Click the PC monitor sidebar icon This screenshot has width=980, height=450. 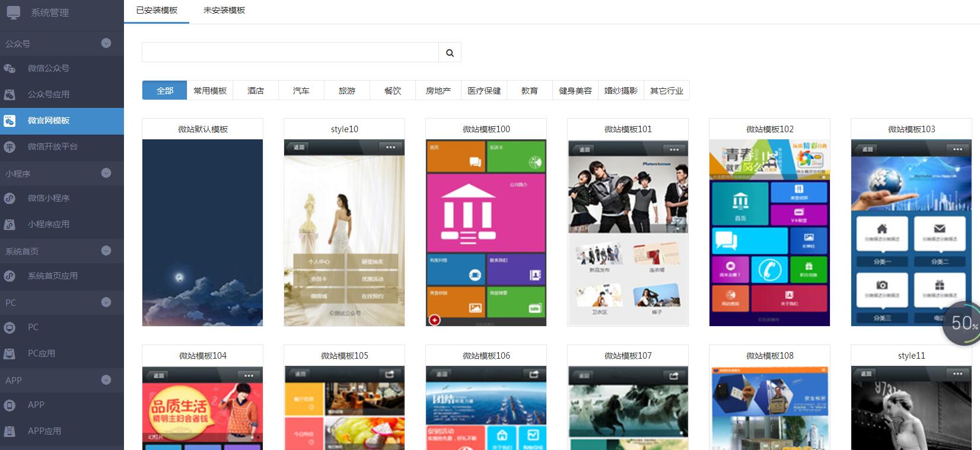pos(9,327)
